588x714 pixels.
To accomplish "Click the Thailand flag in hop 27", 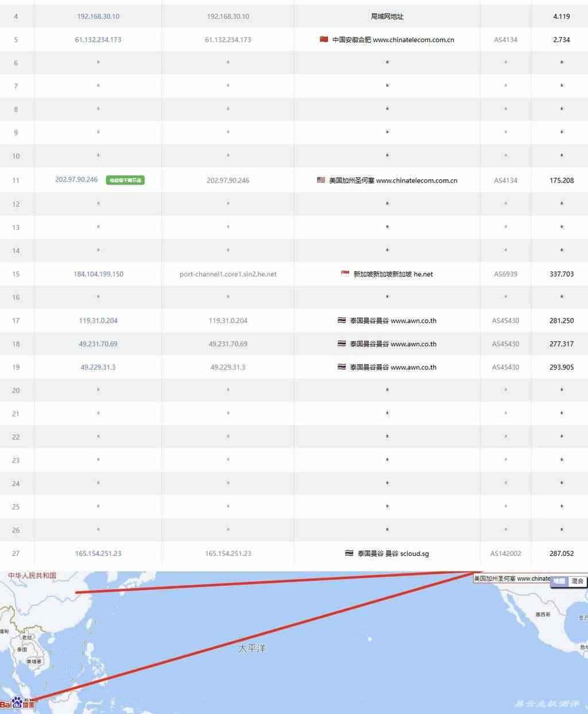I will pos(349,553).
